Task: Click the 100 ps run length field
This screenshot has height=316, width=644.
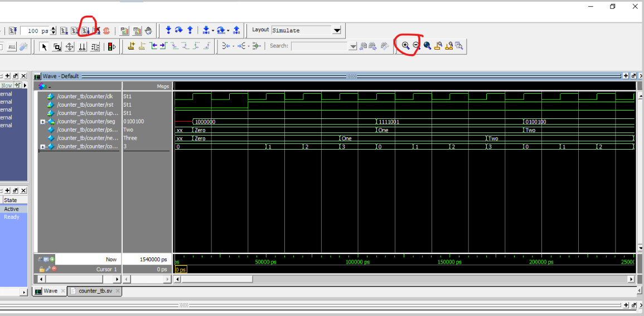Action: pyautogui.click(x=35, y=31)
